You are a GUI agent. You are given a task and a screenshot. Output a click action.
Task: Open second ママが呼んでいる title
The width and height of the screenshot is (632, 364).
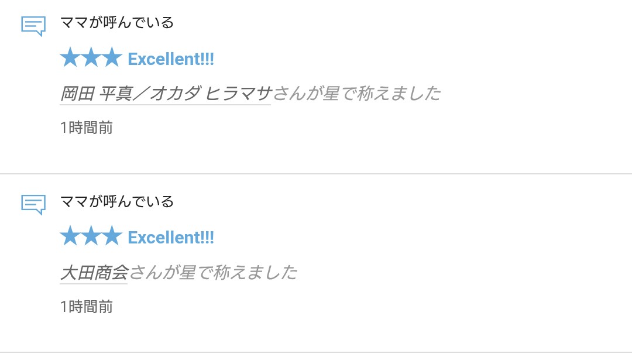click(x=117, y=201)
